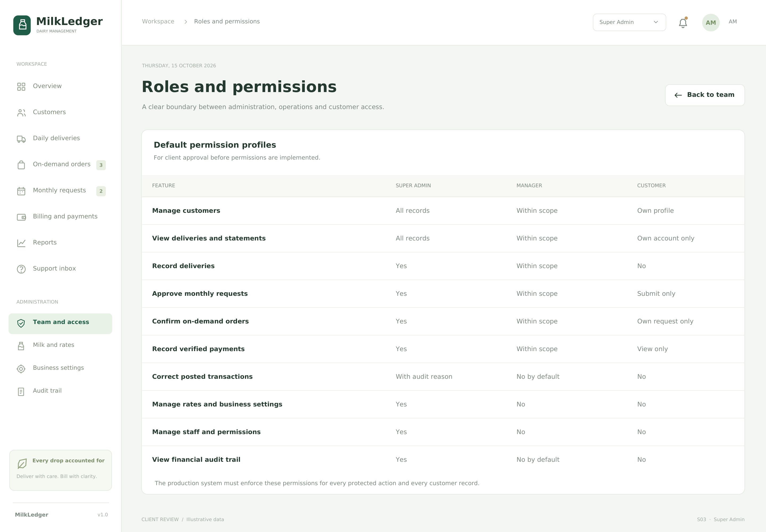
Task: Open the Business settings sidebar label
Action: (x=58, y=368)
